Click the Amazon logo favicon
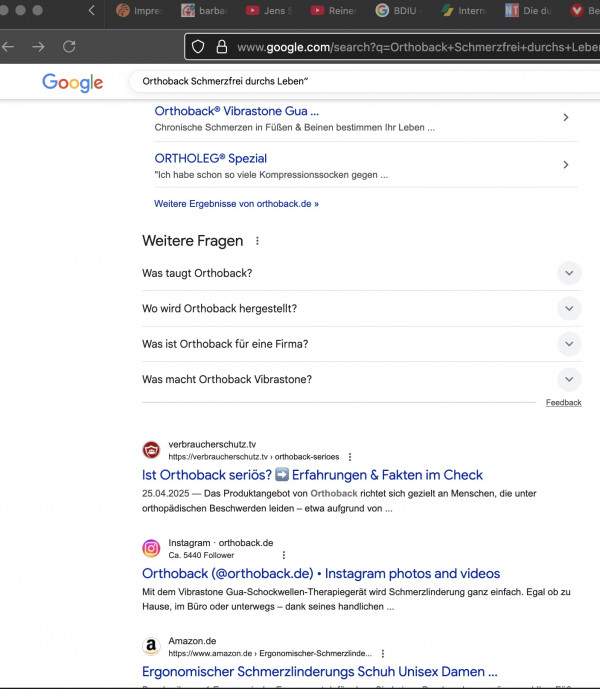The width and height of the screenshot is (600, 689). click(x=151, y=646)
